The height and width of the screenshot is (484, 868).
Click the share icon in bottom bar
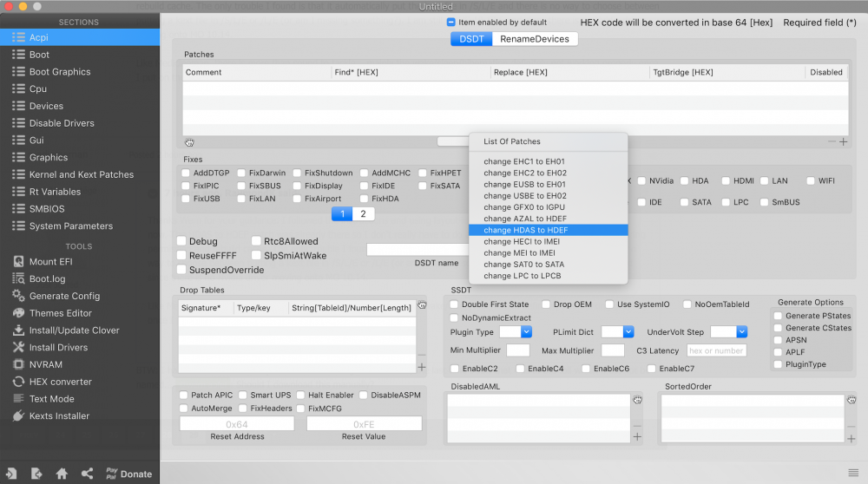(87, 474)
